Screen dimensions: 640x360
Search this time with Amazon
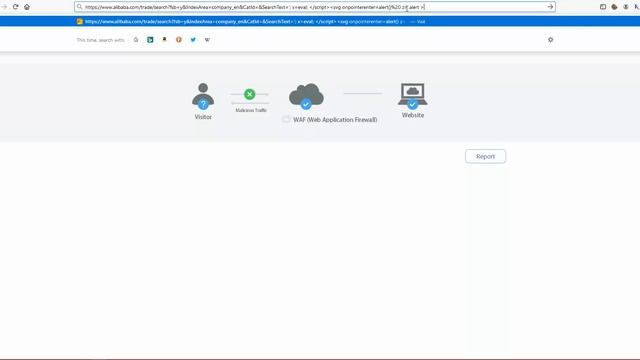click(x=164, y=40)
